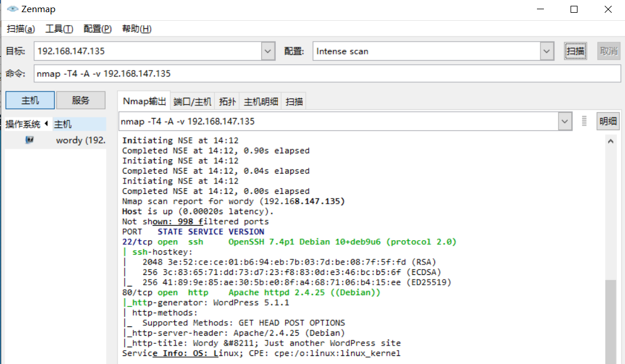This screenshot has width=625, height=364.
Task: Click the 'http-methods:' line
Action: 160,312
